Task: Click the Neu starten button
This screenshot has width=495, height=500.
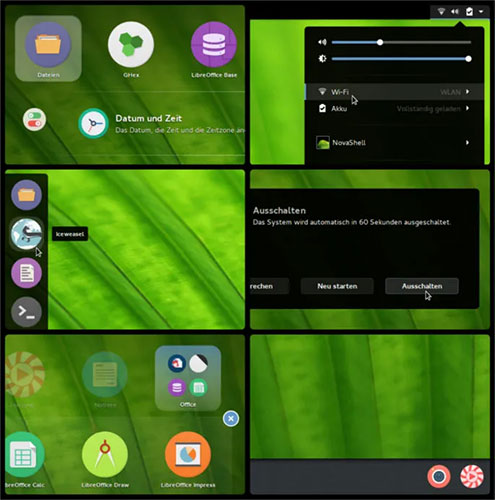Action: [337, 286]
